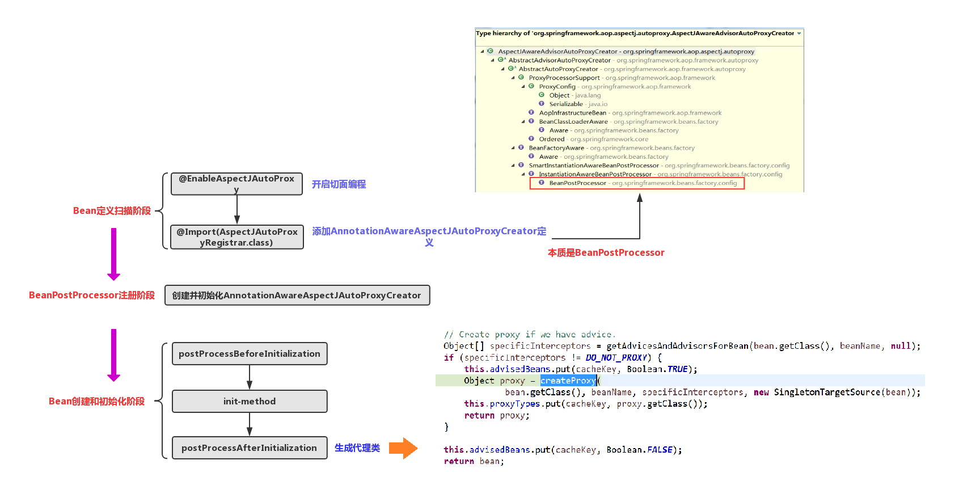This screenshot has width=980, height=477.
Task: Click the class icon of AspectJAwareAdvisorAutoProxyCreator
Action: (490, 51)
